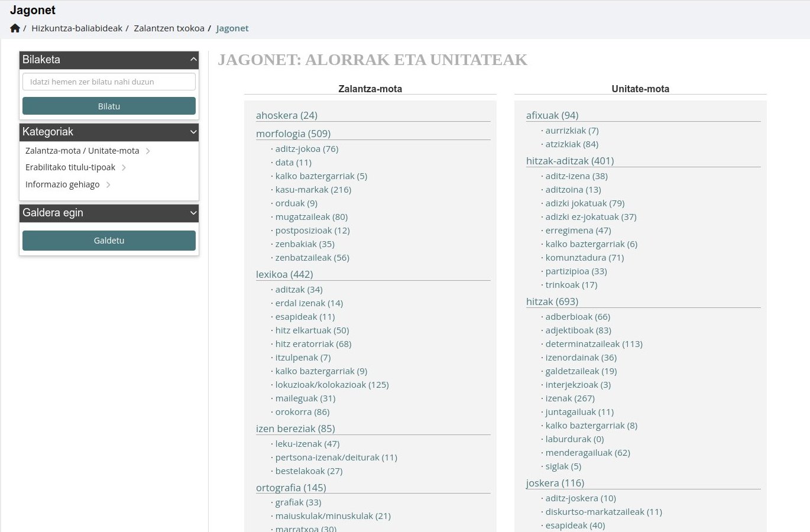Open the hitzak (693) unit category
Screen dimensions: 810x532
click(x=552, y=301)
